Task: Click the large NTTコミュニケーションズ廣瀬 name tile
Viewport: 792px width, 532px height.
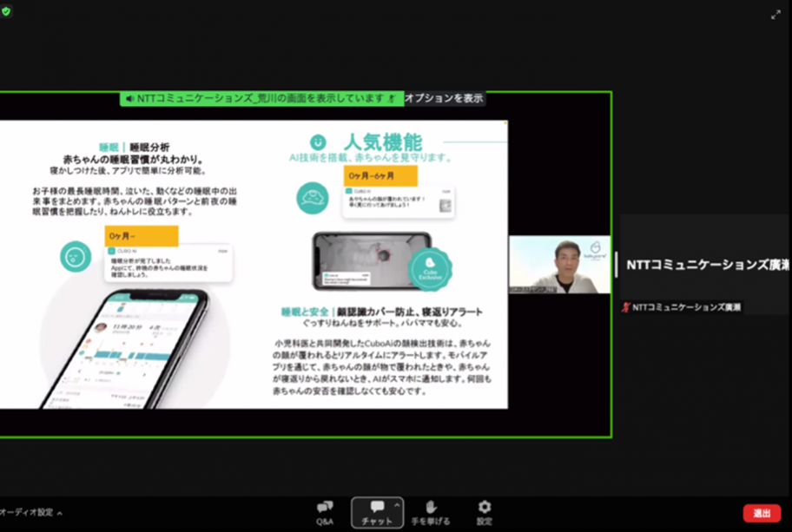Action: click(706, 265)
